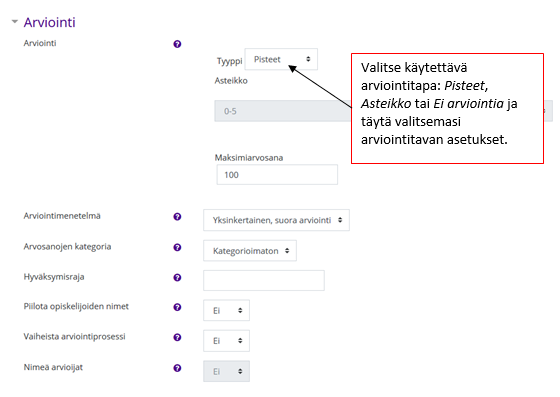Click the Maksimiarvosana field showing 100

point(277,175)
